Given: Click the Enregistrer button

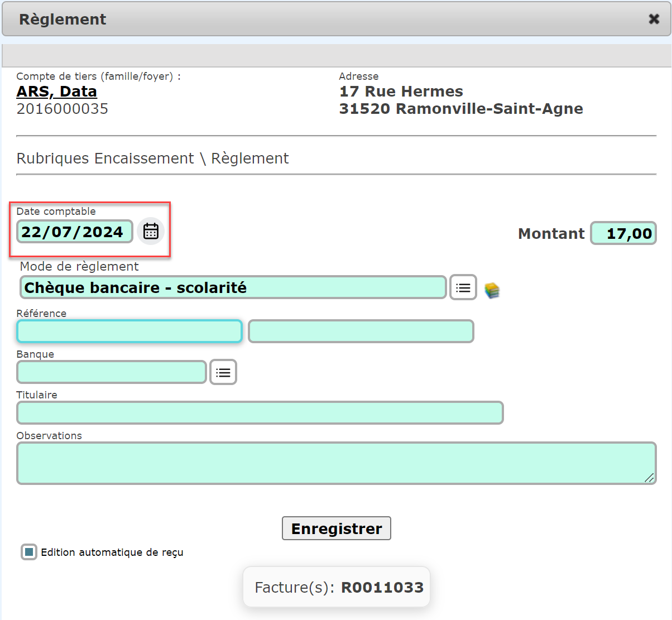Looking at the screenshot, I should (337, 528).
